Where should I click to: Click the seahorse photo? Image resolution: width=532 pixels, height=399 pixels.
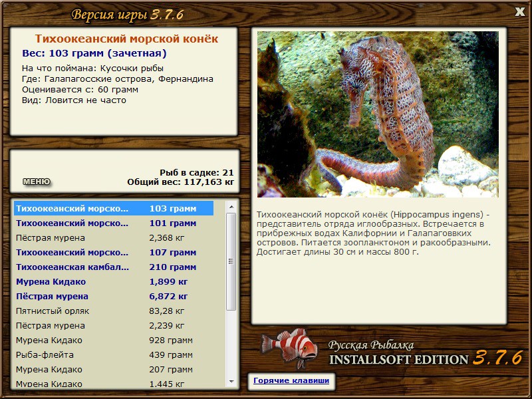(x=378, y=114)
